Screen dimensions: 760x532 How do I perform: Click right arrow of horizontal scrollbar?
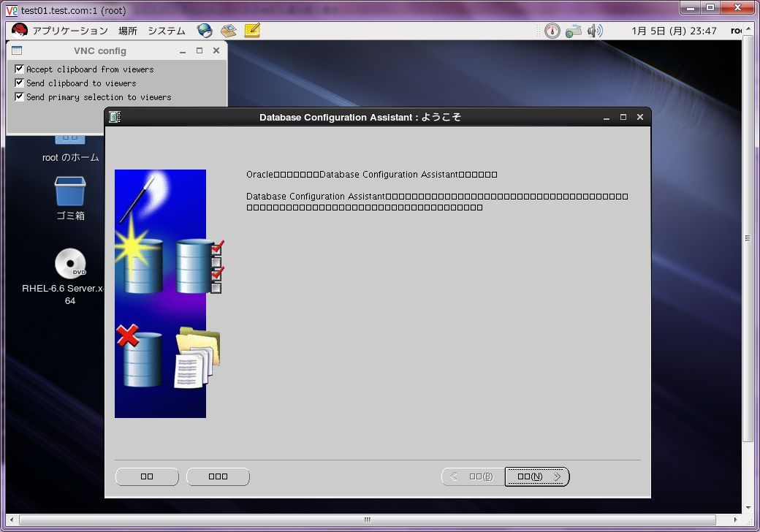click(x=735, y=520)
